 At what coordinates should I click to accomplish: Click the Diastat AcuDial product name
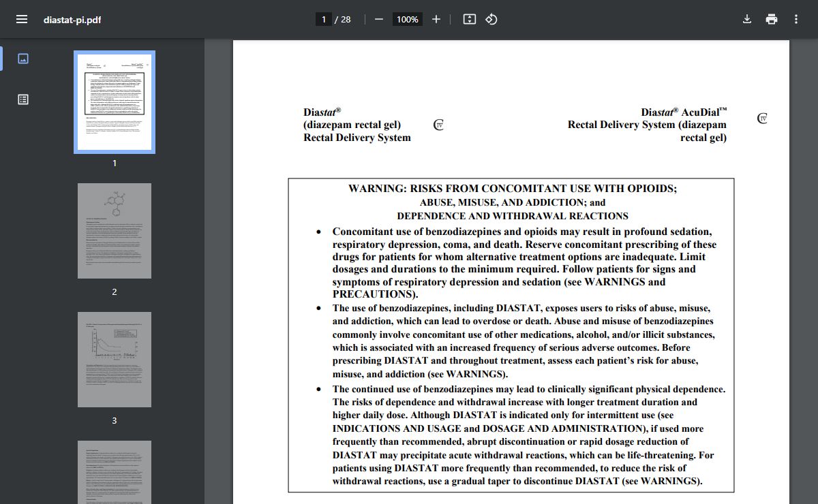(684, 112)
